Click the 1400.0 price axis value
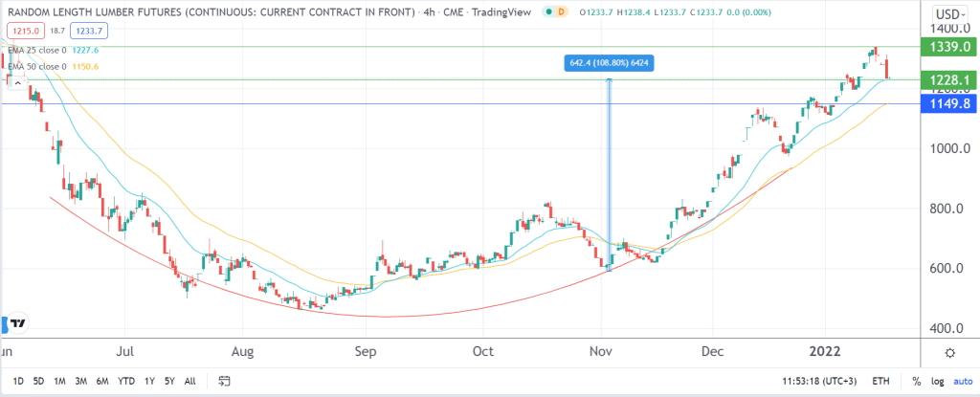980x397 pixels. (948, 29)
